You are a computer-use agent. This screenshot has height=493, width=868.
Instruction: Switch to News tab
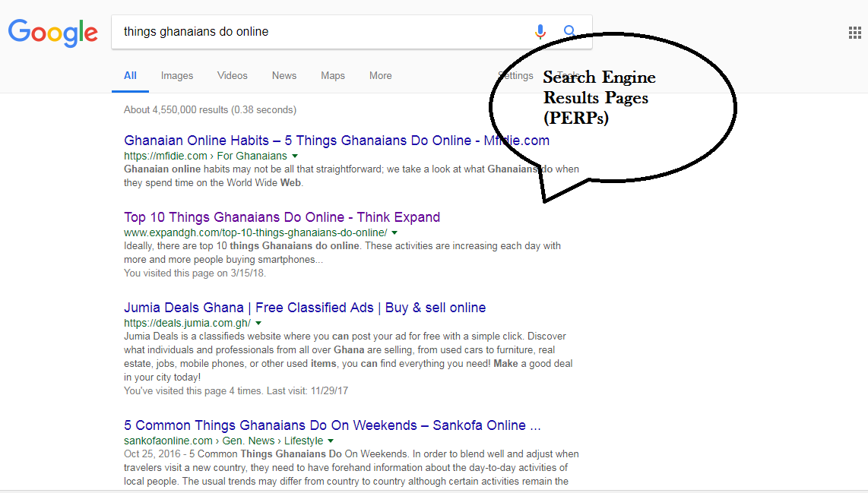tap(284, 75)
